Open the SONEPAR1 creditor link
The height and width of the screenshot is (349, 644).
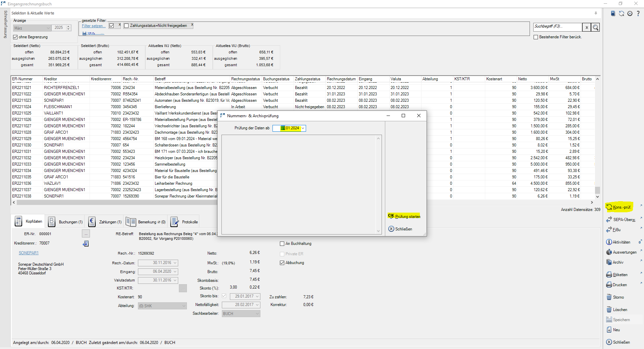29,253
